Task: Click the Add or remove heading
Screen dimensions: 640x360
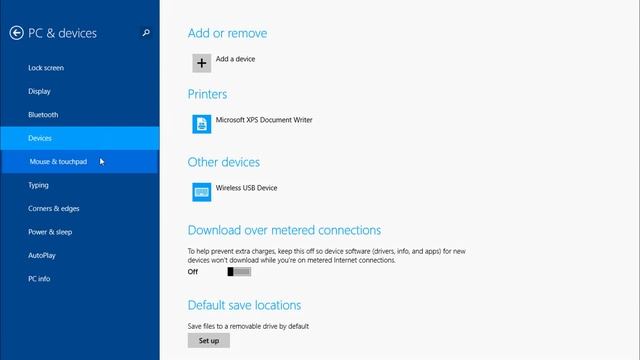Action: [x=227, y=33]
